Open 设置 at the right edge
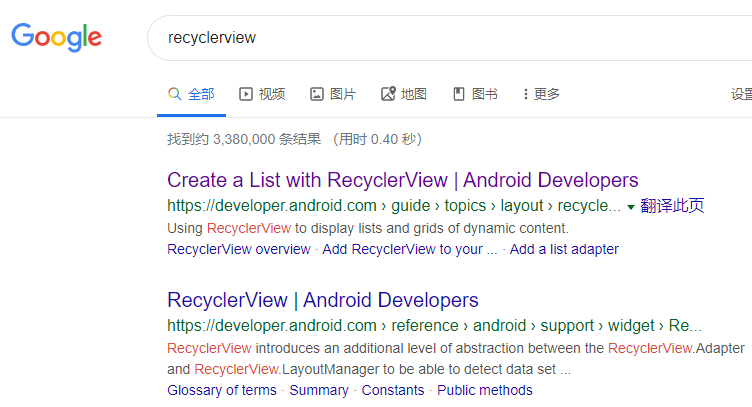The width and height of the screenshot is (752, 407). point(741,94)
